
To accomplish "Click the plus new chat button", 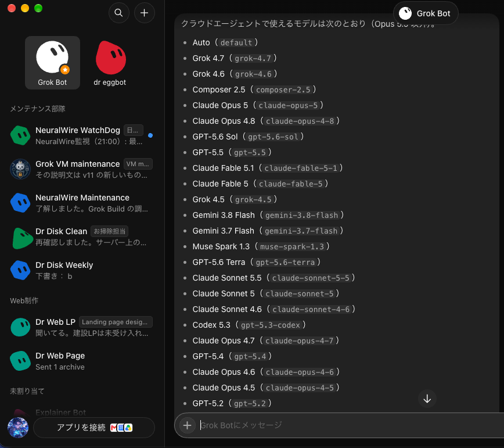I will (x=145, y=13).
